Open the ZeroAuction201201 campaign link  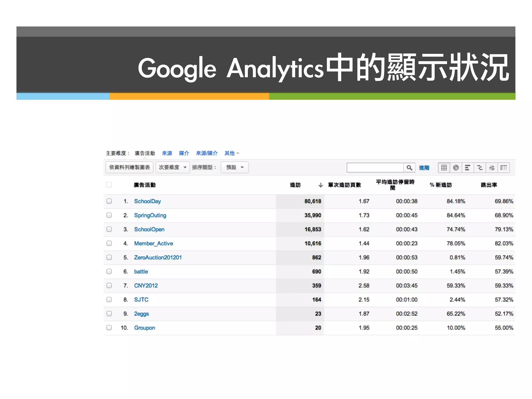coord(158,257)
